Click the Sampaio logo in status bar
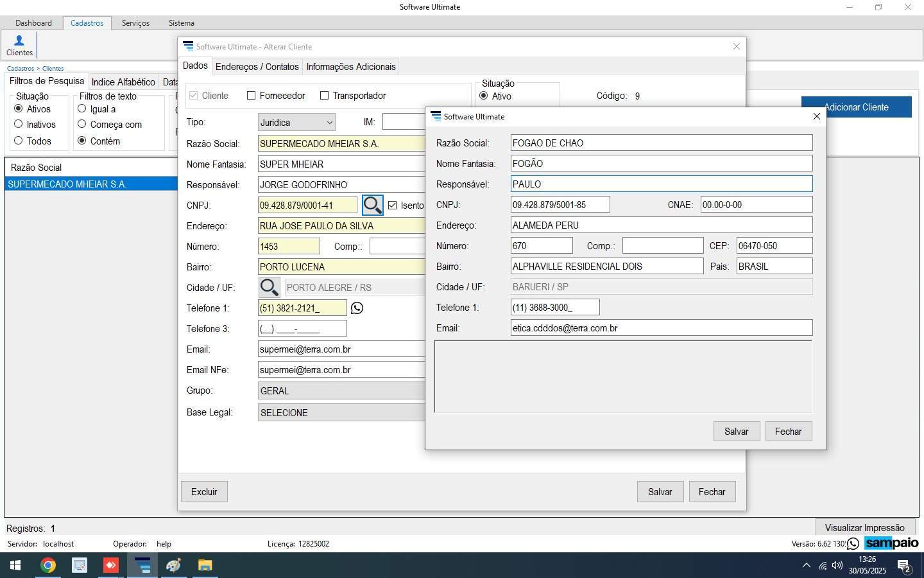The width and height of the screenshot is (924, 578). click(x=891, y=543)
